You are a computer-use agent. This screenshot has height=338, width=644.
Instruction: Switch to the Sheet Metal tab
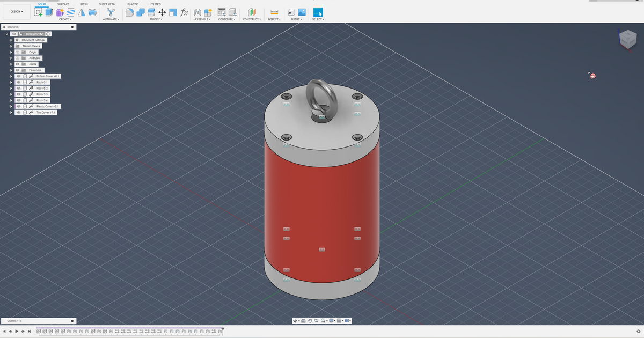coord(107,4)
